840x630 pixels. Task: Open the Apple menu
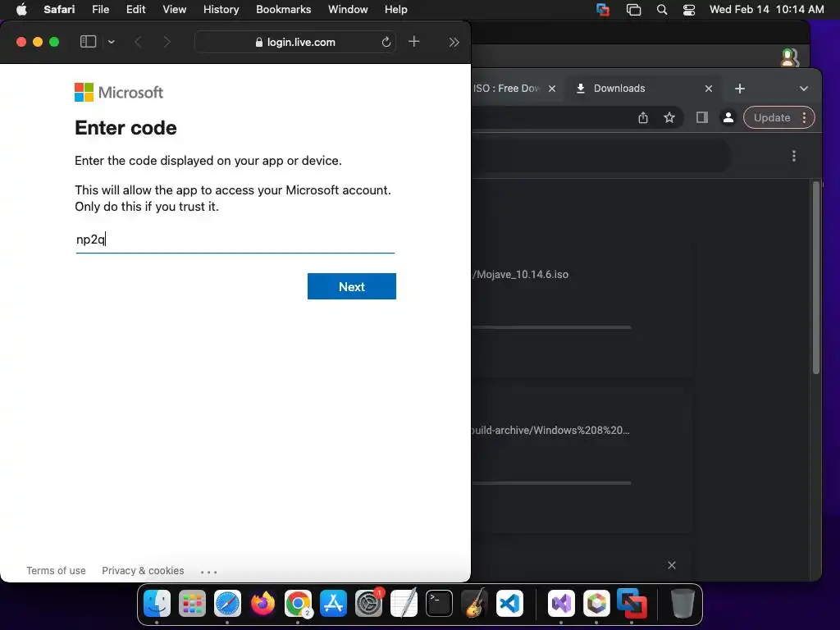point(21,10)
